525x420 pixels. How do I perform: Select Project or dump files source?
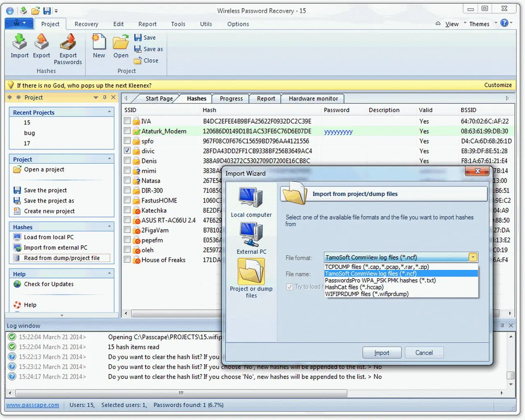coord(251,278)
